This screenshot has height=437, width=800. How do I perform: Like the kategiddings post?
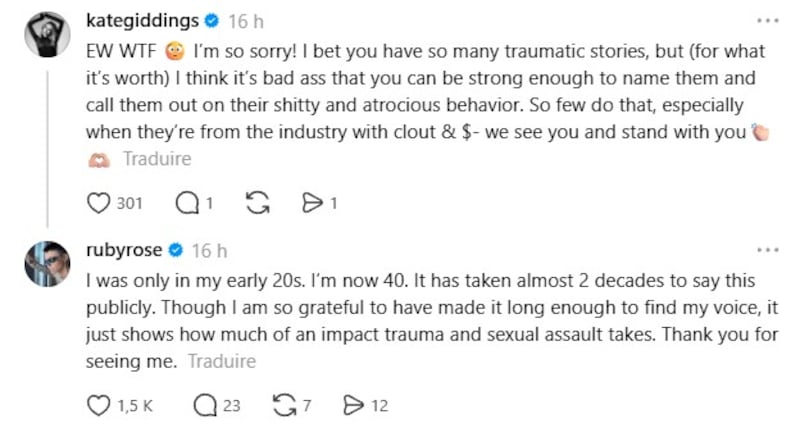(99, 203)
